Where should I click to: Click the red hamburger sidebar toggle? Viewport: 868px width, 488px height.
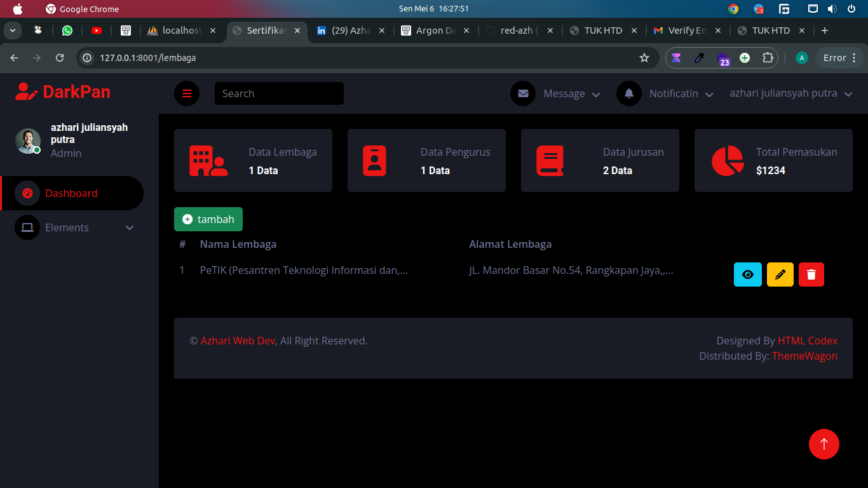(x=187, y=93)
